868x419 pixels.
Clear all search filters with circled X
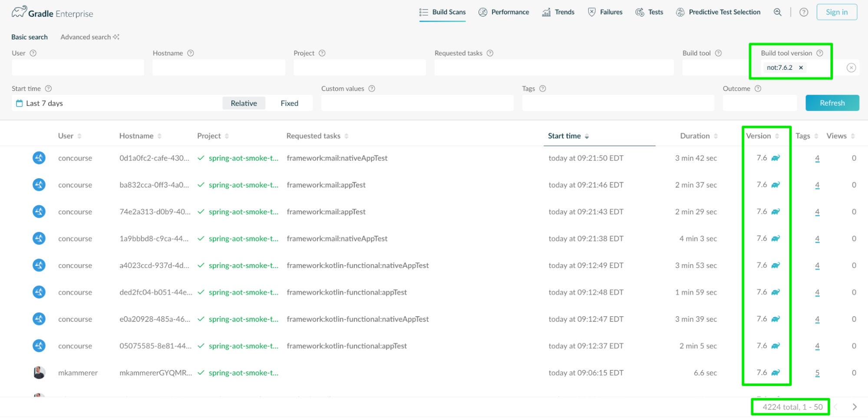[851, 68]
